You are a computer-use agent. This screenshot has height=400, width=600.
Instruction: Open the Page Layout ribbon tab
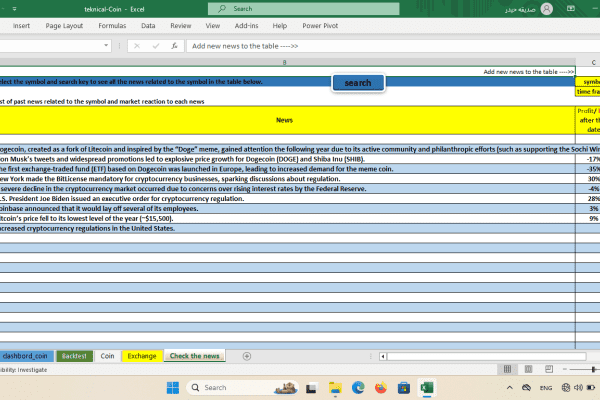(x=64, y=26)
